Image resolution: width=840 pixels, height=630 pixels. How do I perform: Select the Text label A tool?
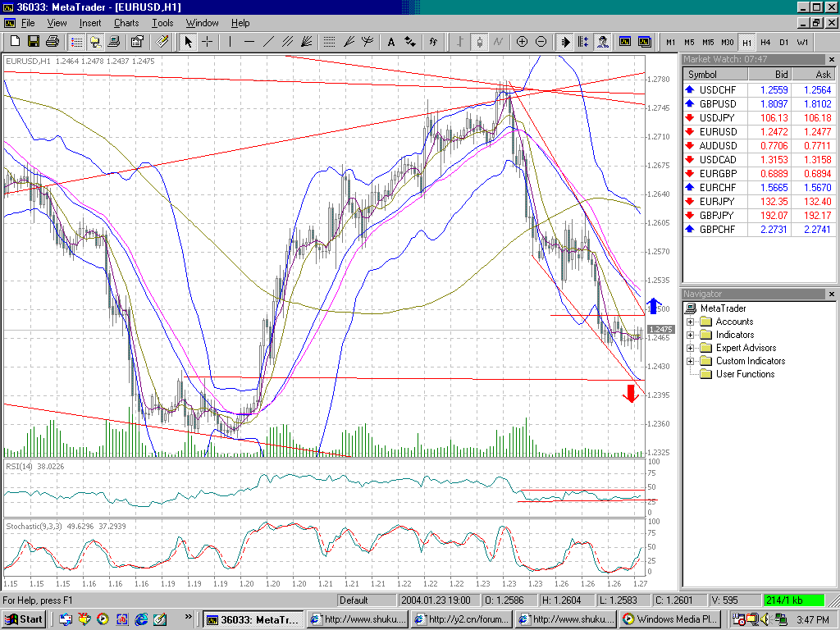[x=391, y=41]
